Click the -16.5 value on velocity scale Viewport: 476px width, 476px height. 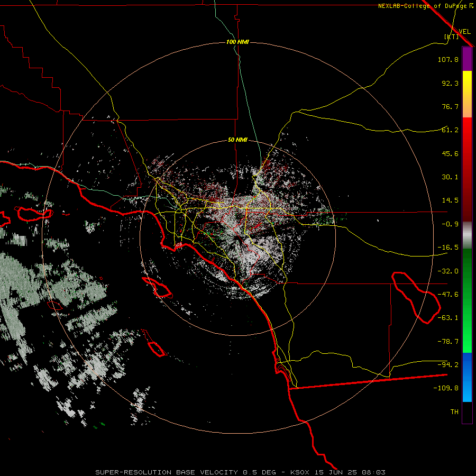pyautogui.click(x=448, y=248)
